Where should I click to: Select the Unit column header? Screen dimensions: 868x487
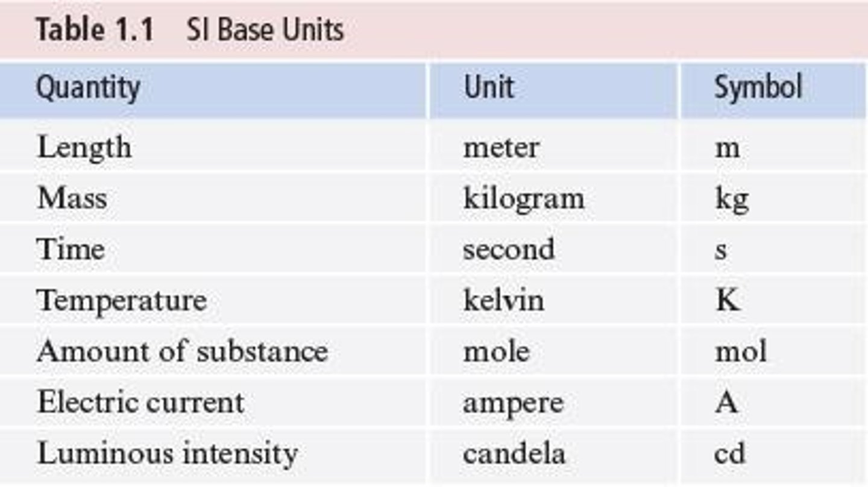[489, 88]
